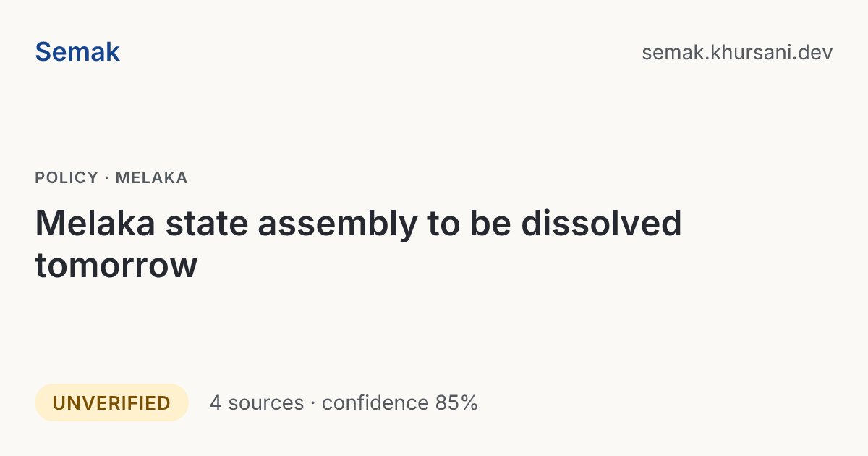The image size is (868, 456).
Task: Select the POLICY category label
Action: [x=67, y=178]
